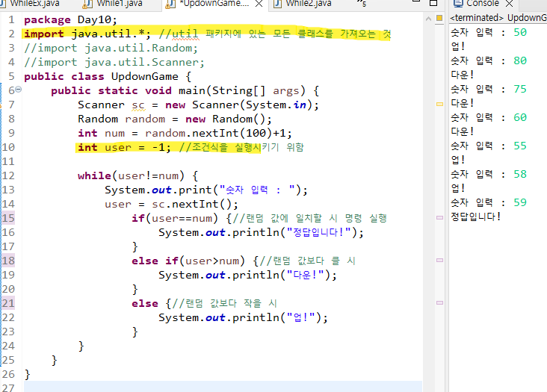Click 'while(user!=num)' on line 12
Image resolution: width=547 pixels, height=392 pixels.
point(131,175)
